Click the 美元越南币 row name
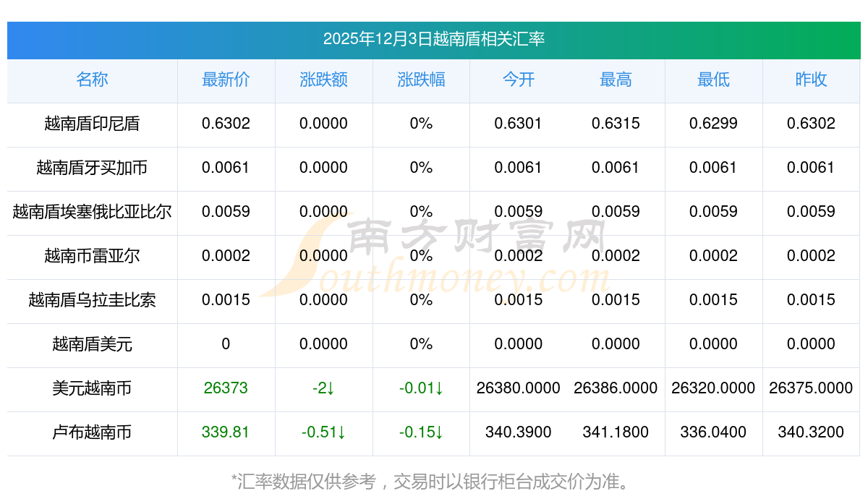The width and height of the screenshot is (868, 504). [92, 388]
